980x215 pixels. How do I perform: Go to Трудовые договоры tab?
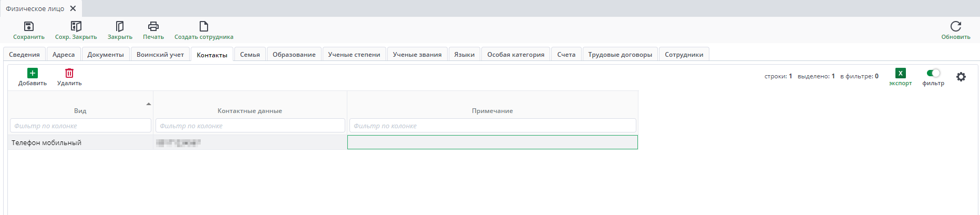pos(620,55)
